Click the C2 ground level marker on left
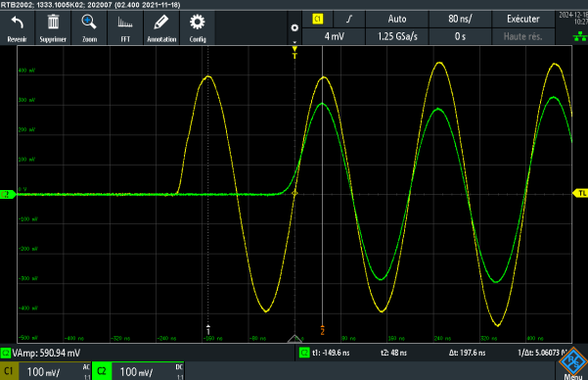 click(x=8, y=194)
